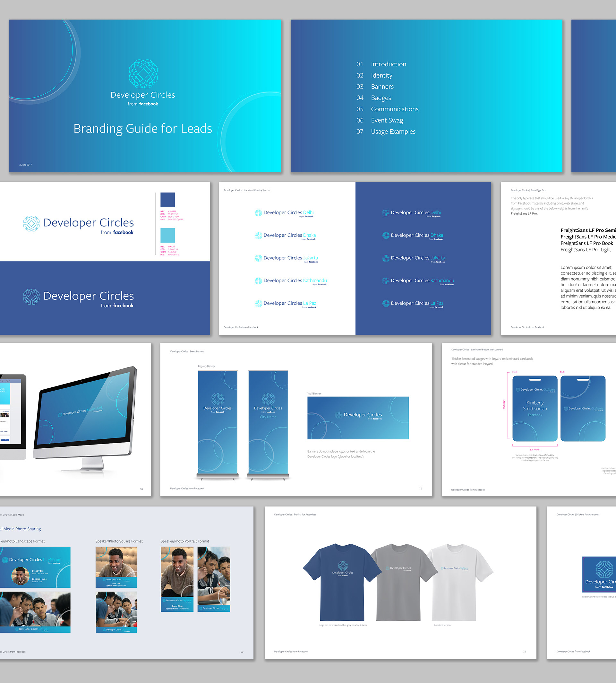This screenshot has height=683, width=616.
Task: Pick the light cyan color swatch
Action: pos(167,235)
